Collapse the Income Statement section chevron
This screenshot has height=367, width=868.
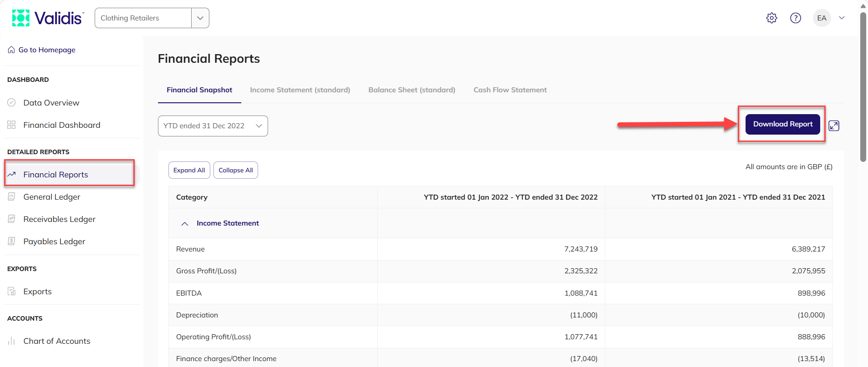pyautogui.click(x=185, y=224)
